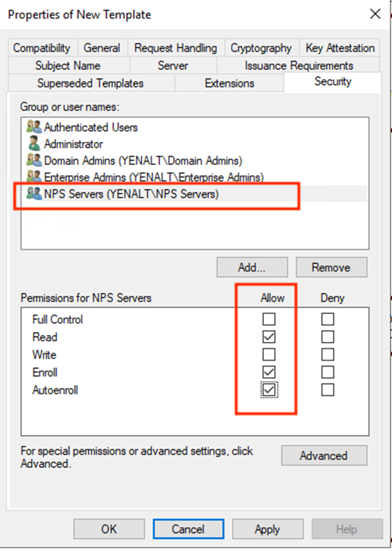392x551 pixels.
Task: Uncheck the Allow Read permission
Action: 268,336
